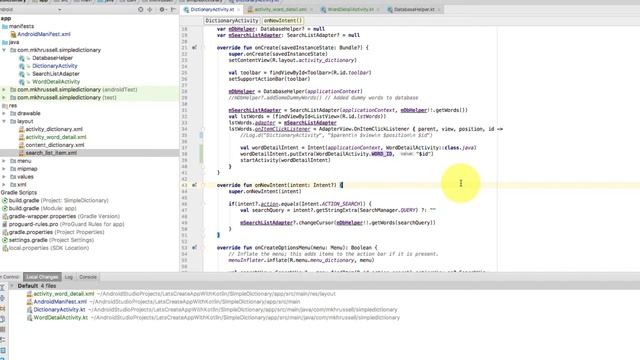Select build.gradle (Project: SimpleDictionary)
640x360 pixels.
[58, 200]
